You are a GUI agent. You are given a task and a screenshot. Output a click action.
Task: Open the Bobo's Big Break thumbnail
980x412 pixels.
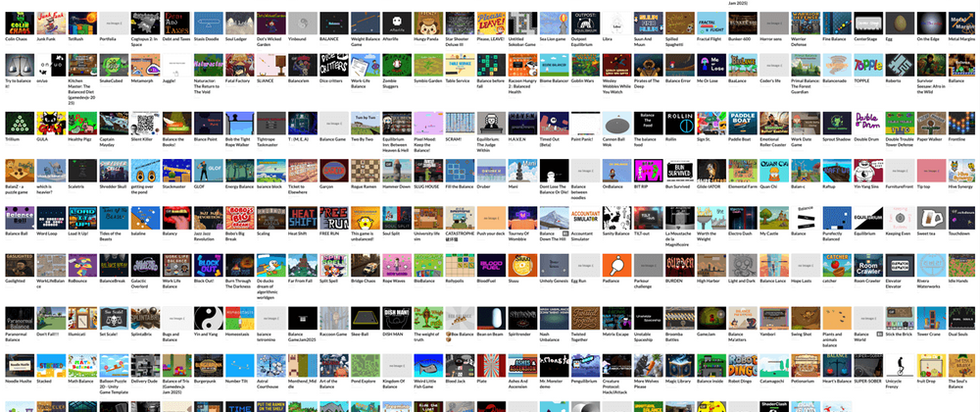(x=239, y=218)
